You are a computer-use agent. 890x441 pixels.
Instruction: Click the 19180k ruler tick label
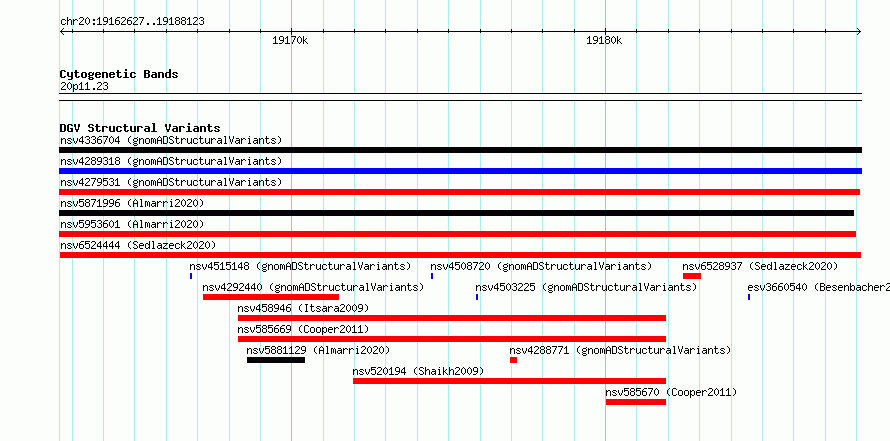[604, 40]
